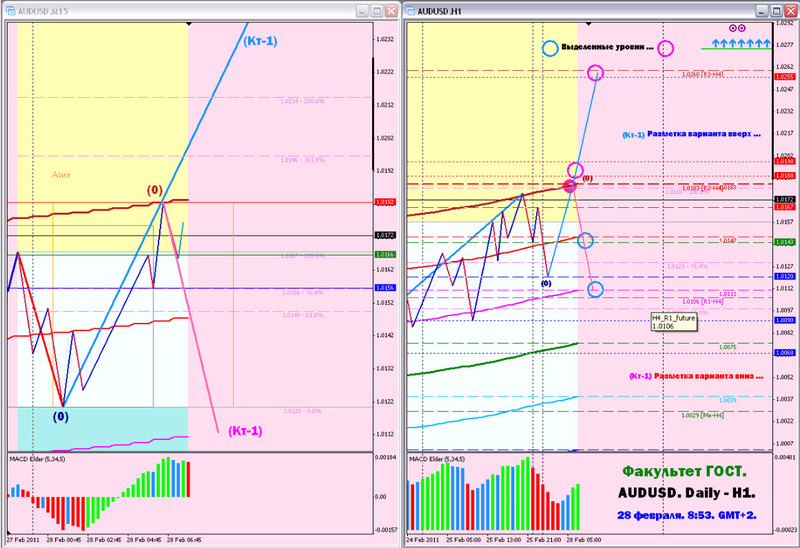Click the magenta circle after Выделенные уровни
This screenshot has height=548, width=800.
tap(665, 48)
